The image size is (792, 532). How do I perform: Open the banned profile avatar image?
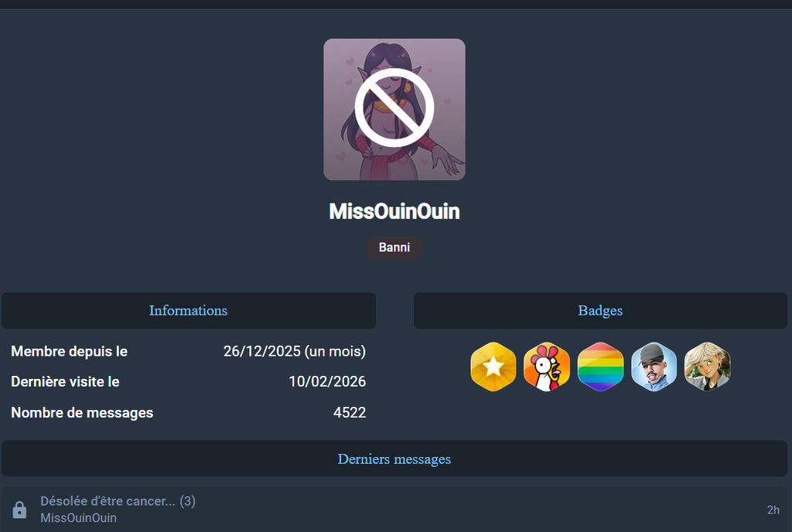394,110
